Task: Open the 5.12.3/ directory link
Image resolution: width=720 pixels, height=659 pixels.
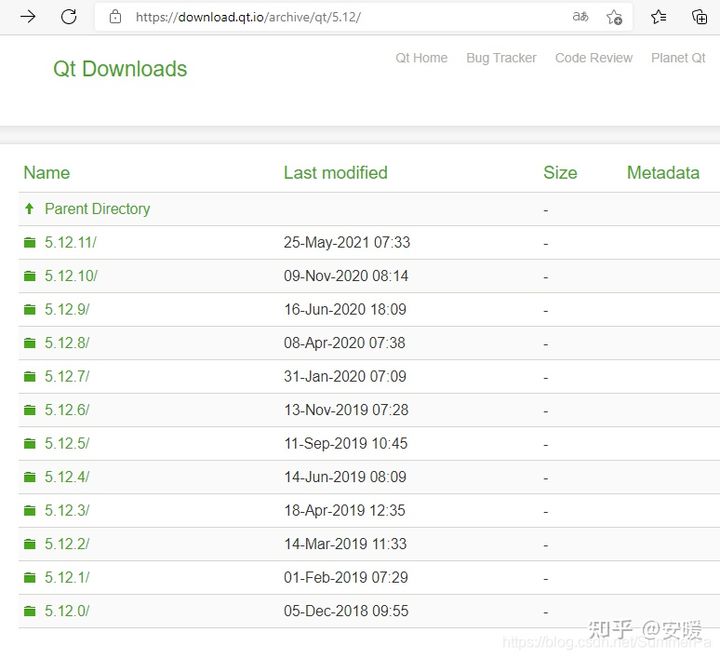Action: pyautogui.click(x=67, y=511)
